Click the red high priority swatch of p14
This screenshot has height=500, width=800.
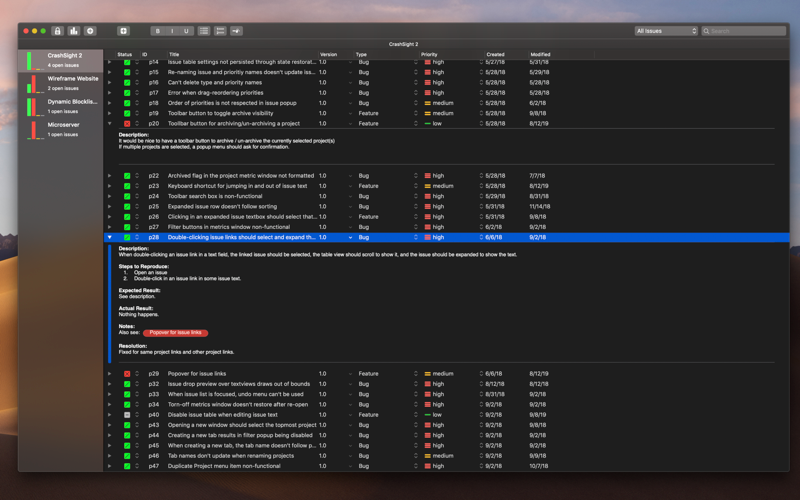click(x=428, y=62)
